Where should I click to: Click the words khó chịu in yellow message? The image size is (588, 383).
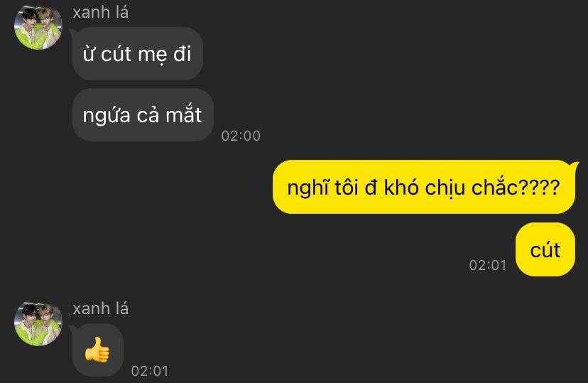click(425, 187)
